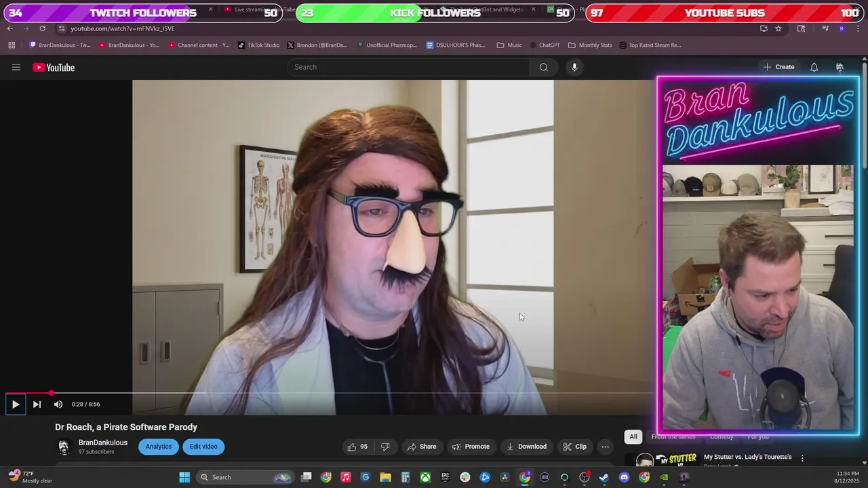
Task: Open the YouTube hamburger guide menu
Action: [16, 67]
